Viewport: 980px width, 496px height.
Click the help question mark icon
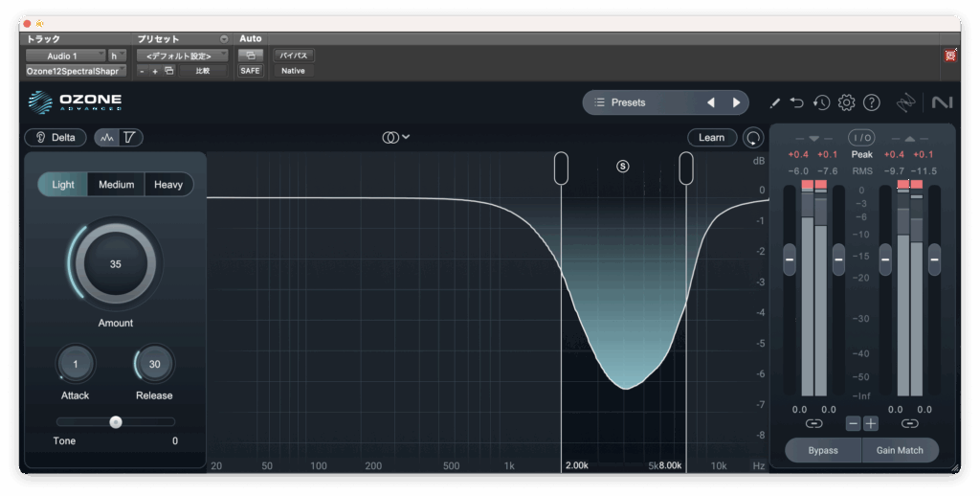pos(871,102)
